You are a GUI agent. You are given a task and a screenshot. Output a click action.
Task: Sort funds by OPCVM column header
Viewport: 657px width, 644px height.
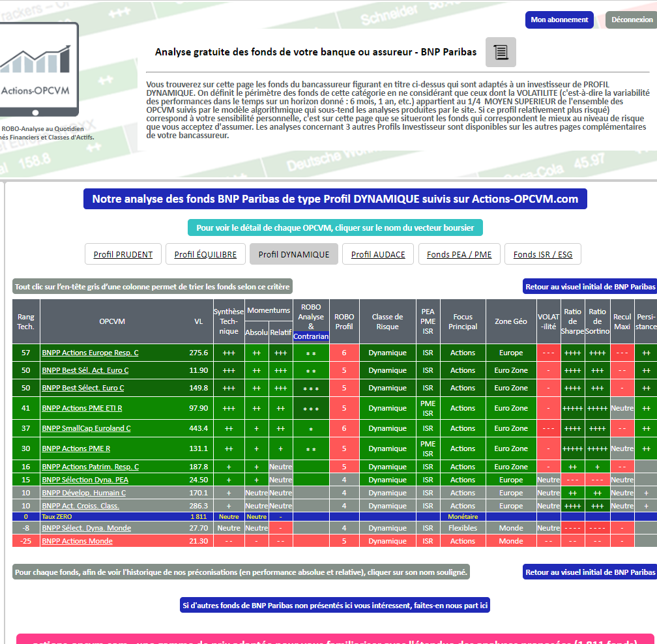pos(112,321)
